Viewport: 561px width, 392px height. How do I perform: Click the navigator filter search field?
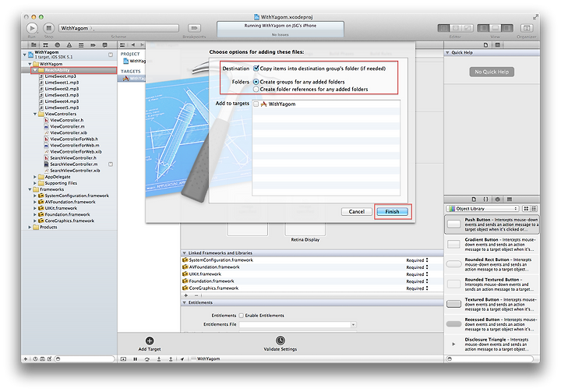85,358
